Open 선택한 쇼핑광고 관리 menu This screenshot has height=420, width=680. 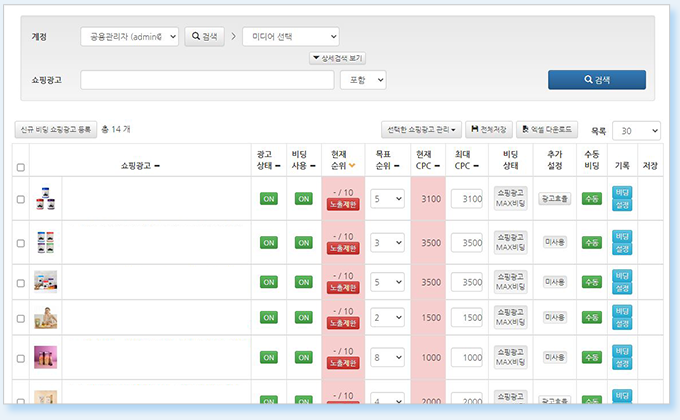[x=421, y=129]
